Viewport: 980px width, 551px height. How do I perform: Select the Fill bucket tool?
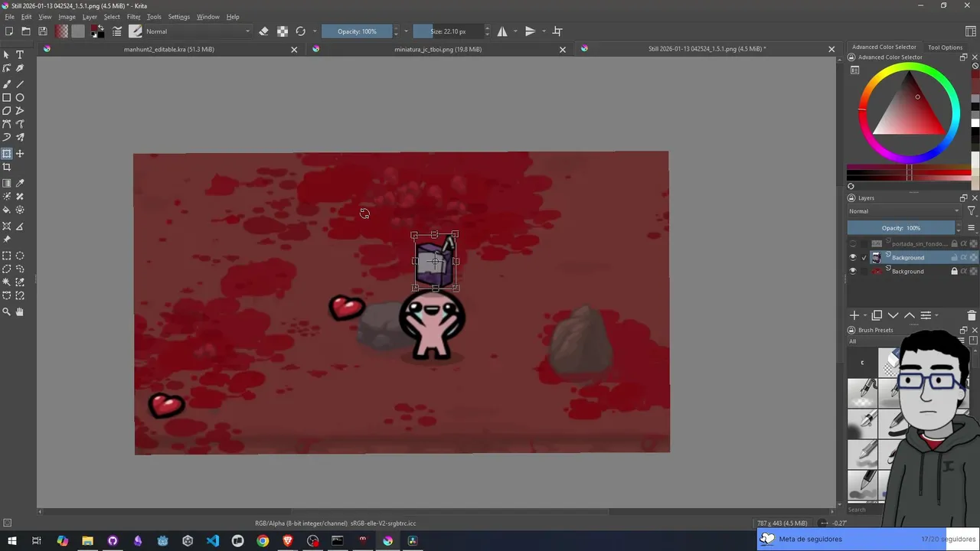coord(7,210)
